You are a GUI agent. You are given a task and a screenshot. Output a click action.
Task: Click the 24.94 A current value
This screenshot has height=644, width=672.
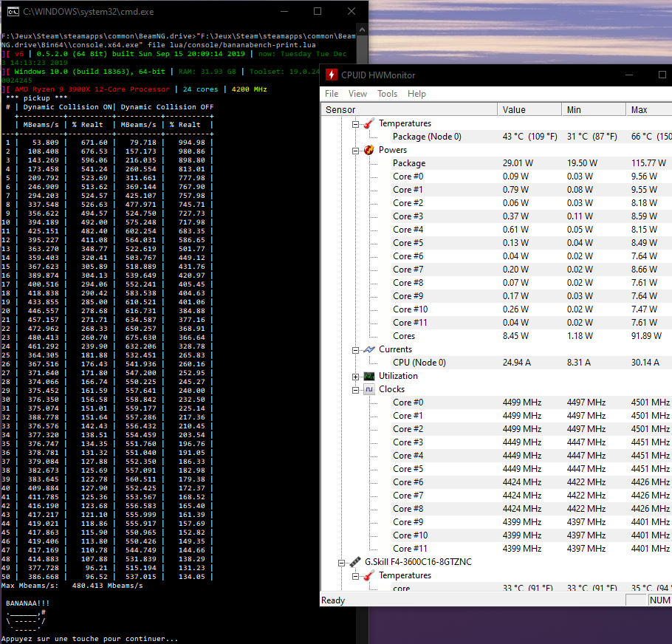point(516,363)
